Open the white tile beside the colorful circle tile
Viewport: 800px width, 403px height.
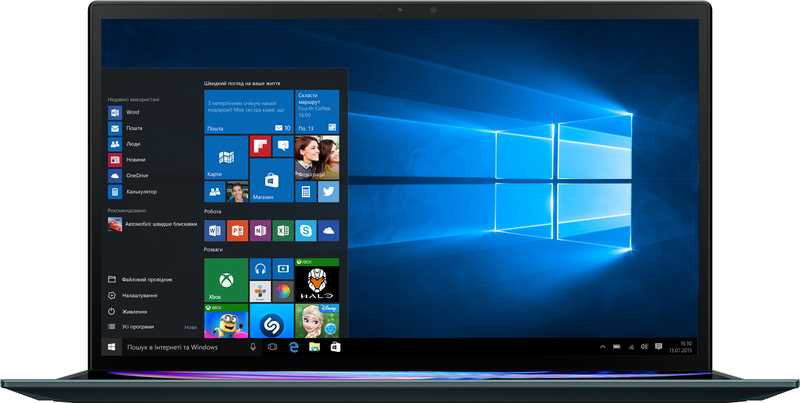tap(260, 291)
